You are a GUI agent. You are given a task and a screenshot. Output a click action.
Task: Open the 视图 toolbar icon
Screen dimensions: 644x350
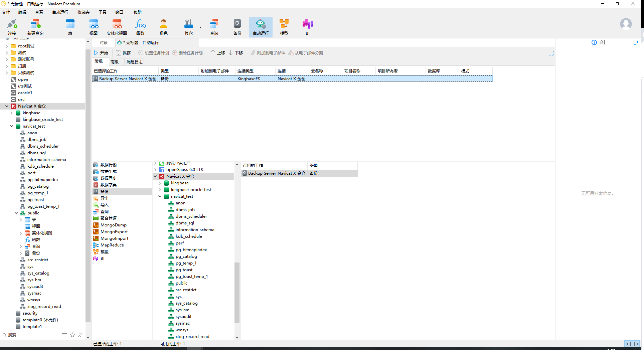pyautogui.click(x=94, y=27)
